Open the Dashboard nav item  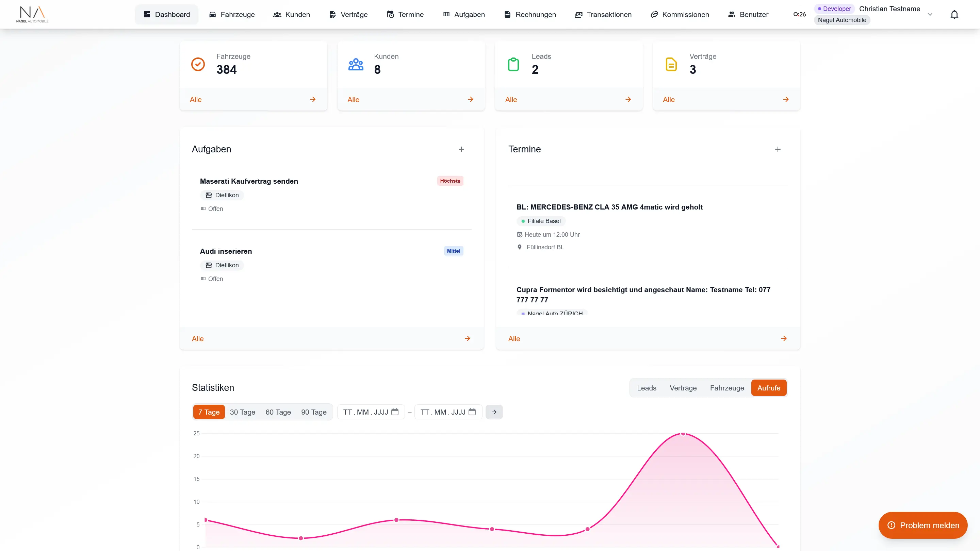167,14
